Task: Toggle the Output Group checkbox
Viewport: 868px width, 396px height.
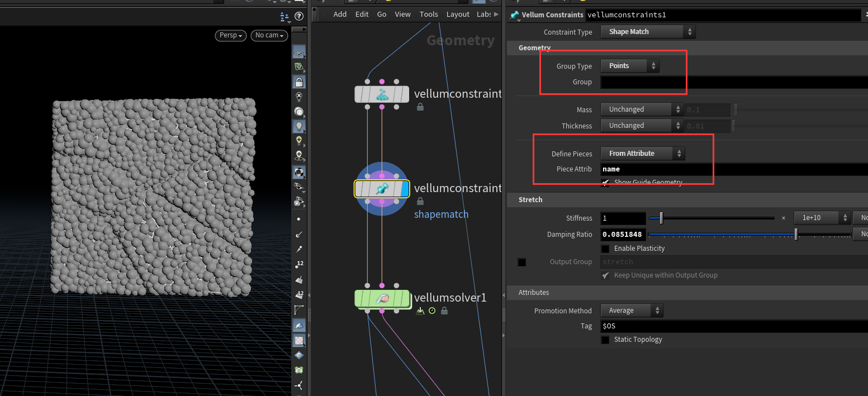Action: [x=521, y=262]
